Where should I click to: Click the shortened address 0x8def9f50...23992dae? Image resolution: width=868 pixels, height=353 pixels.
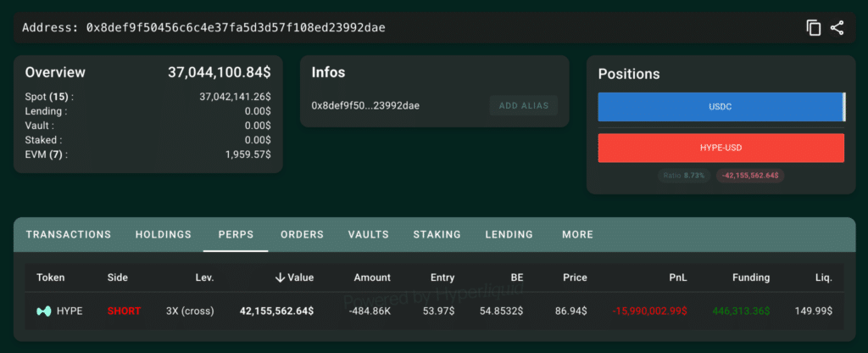tap(365, 105)
